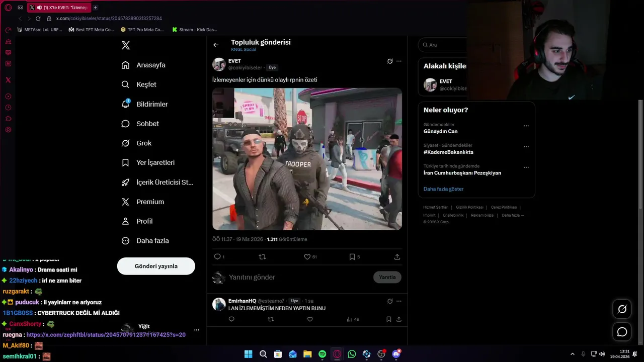Open METAsrc LoL URF bookmark
644x362 pixels.
click(x=39, y=30)
